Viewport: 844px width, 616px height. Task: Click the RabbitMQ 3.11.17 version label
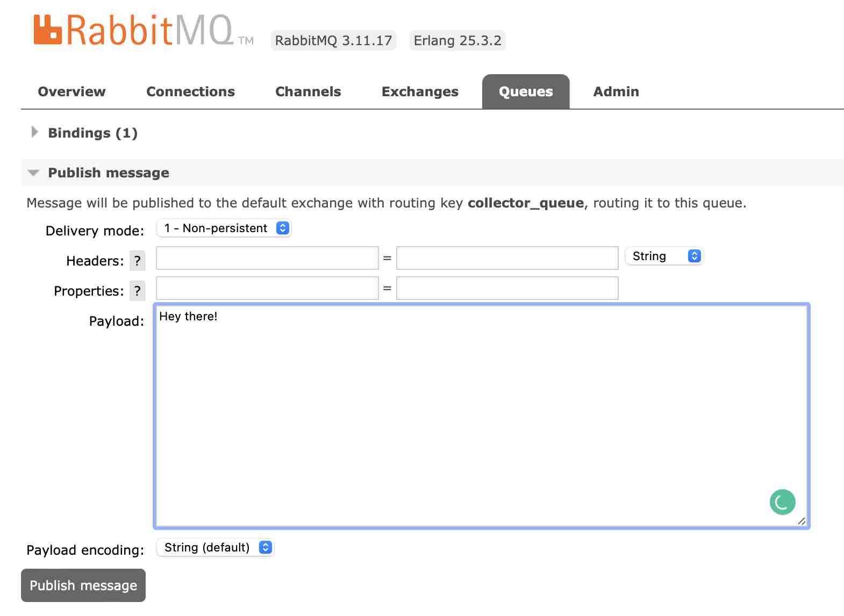333,40
